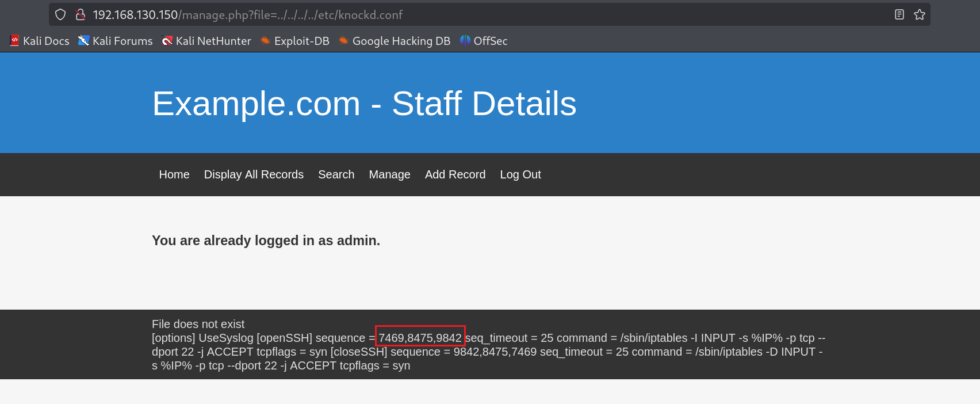980x404 pixels.
Task: Bookmark this page with the star icon
Action: 919,14
